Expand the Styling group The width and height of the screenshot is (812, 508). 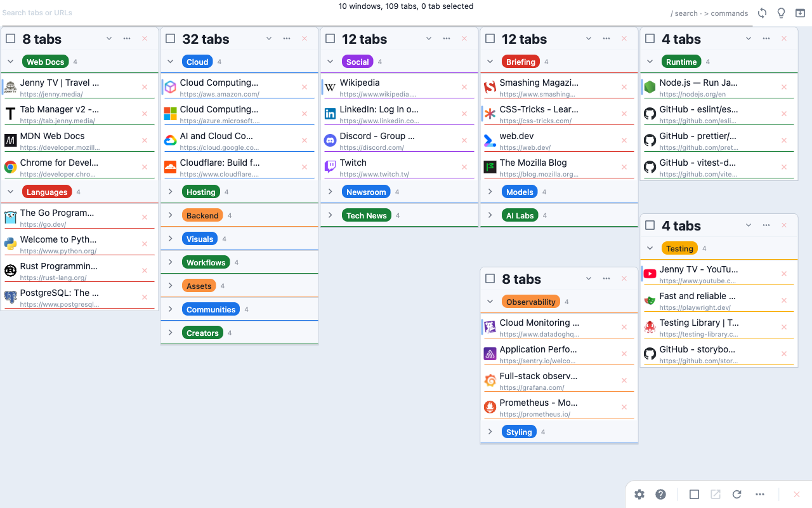pos(490,432)
